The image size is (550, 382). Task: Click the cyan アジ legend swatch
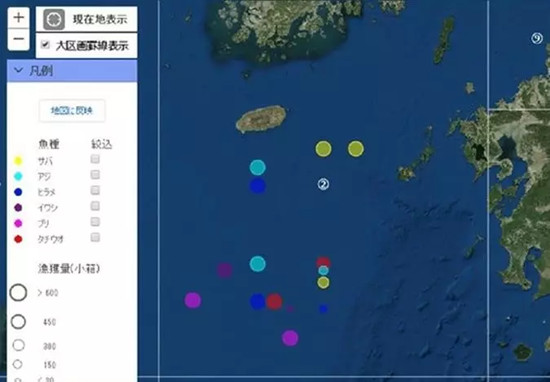pyautogui.click(x=18, y=176)
